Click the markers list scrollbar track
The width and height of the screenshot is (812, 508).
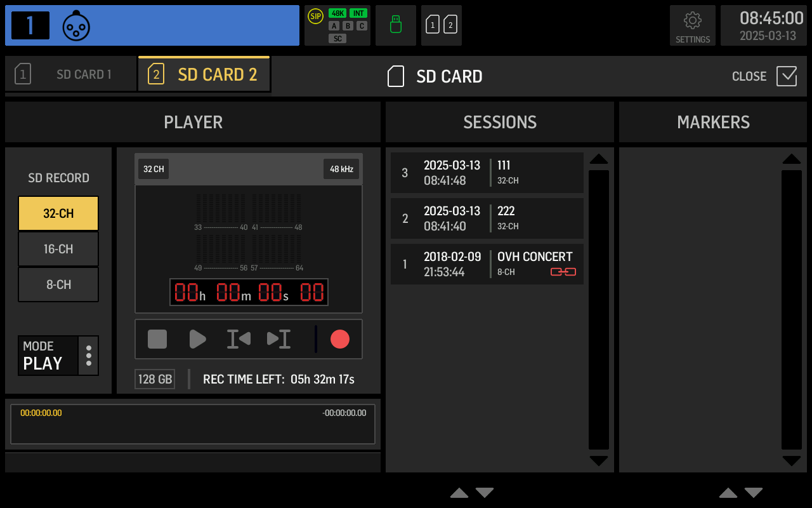click(x=792, y=310)
